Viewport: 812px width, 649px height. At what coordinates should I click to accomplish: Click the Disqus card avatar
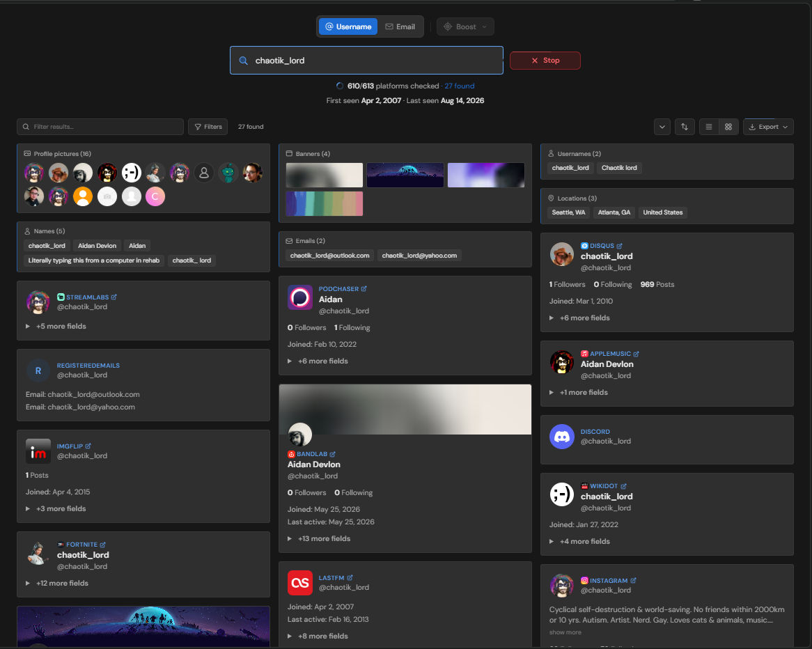pos(562,254)
